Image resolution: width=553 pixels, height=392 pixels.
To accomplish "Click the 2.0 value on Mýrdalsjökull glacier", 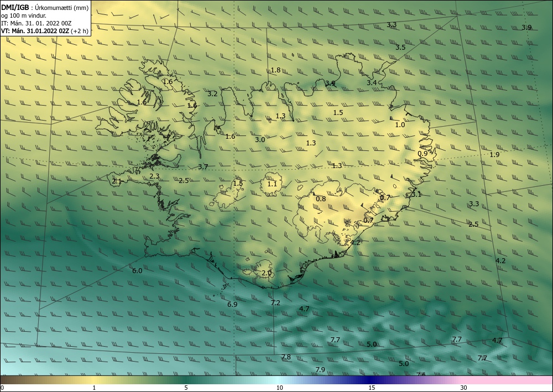I will click(267, 273).
